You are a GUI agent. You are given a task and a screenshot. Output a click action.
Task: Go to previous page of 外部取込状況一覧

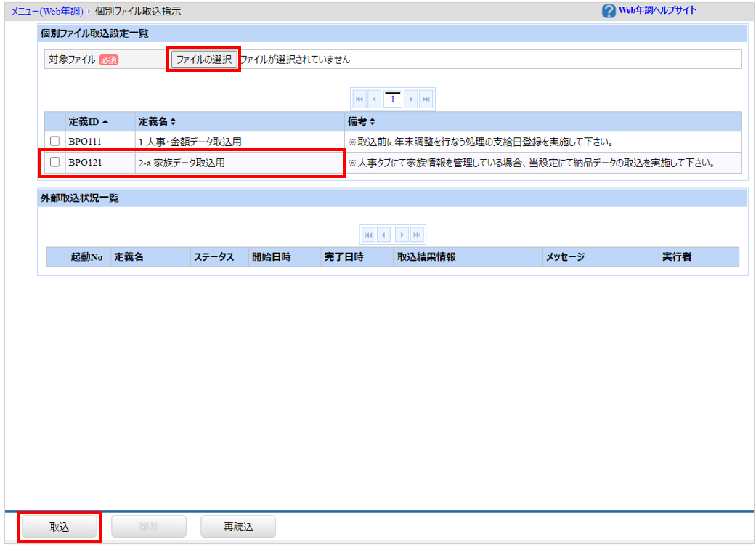pos(383,235)
